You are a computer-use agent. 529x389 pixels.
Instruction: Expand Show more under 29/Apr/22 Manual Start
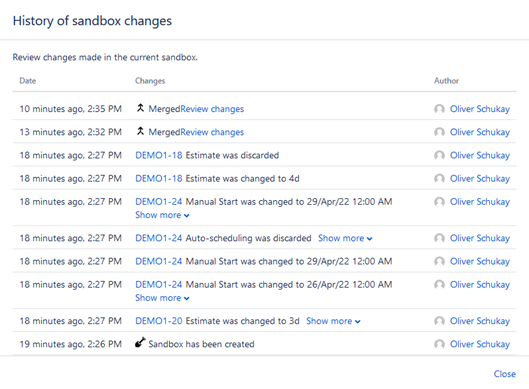tap(162, 215)
